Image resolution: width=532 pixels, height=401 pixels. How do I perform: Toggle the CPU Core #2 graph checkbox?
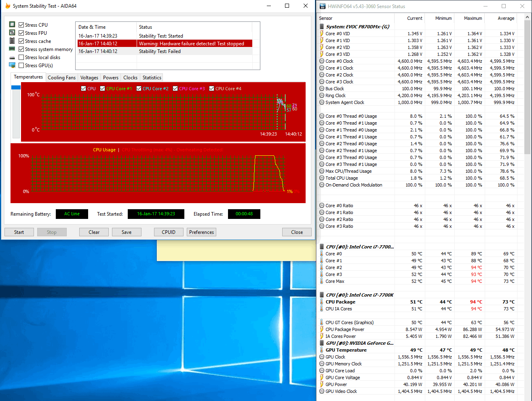coord(139,89)
